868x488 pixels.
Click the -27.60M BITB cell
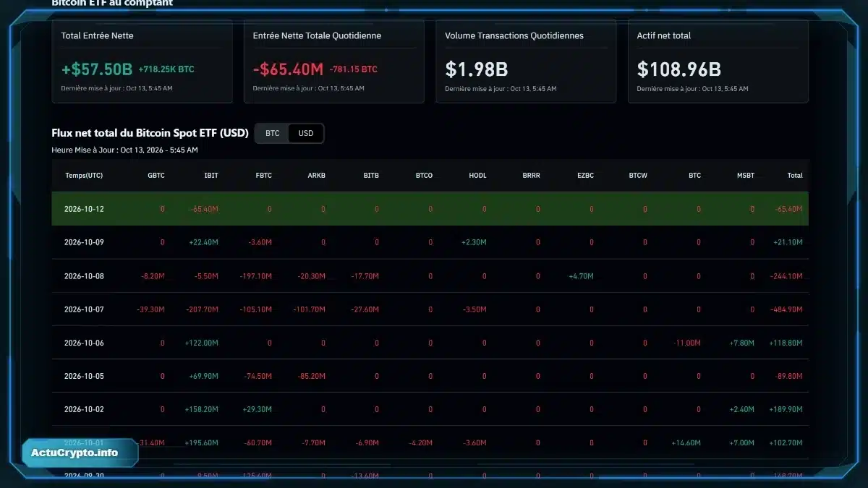(365, 309)
